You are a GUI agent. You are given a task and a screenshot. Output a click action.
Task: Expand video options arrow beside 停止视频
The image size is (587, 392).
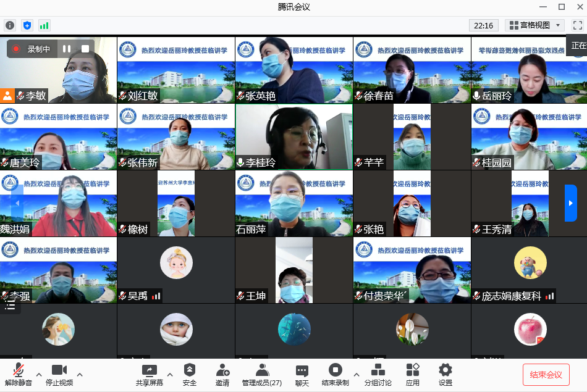(x=80, y=374)
